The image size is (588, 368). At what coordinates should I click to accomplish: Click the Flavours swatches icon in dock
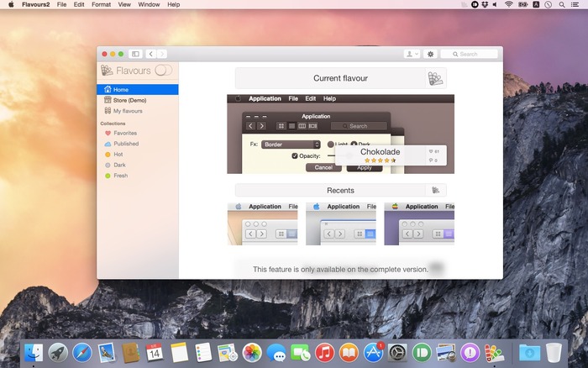pyautogui.click(x=494, y=353)
